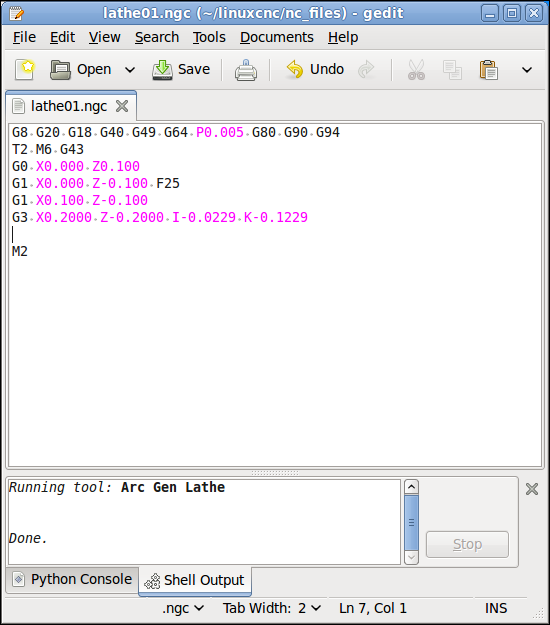
Task: Click the M2 line in the editor
Action: [x=20, y=252]
